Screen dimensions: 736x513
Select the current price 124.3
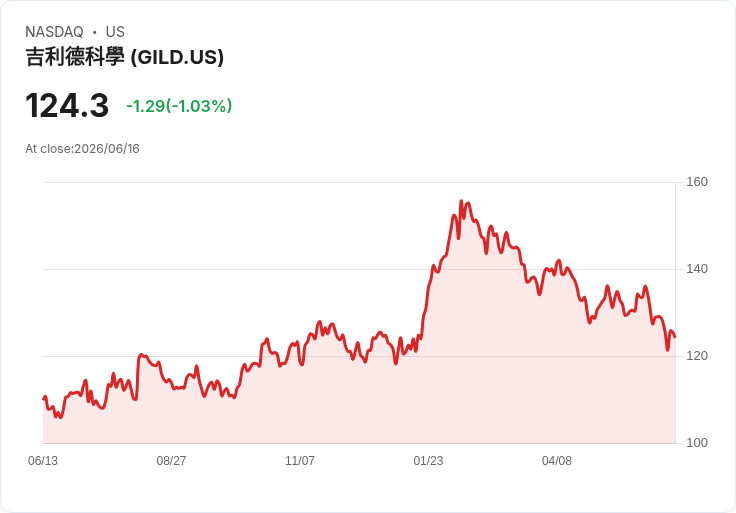[x=67, y=105]
